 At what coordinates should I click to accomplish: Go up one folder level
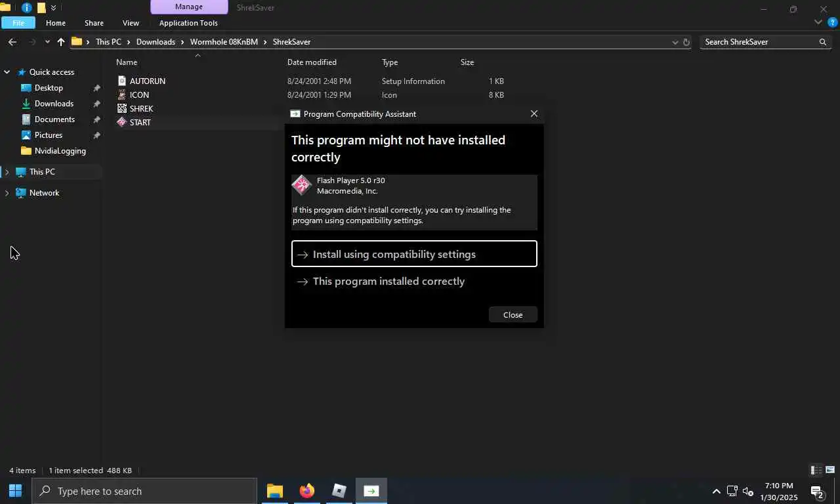[61, 41]
